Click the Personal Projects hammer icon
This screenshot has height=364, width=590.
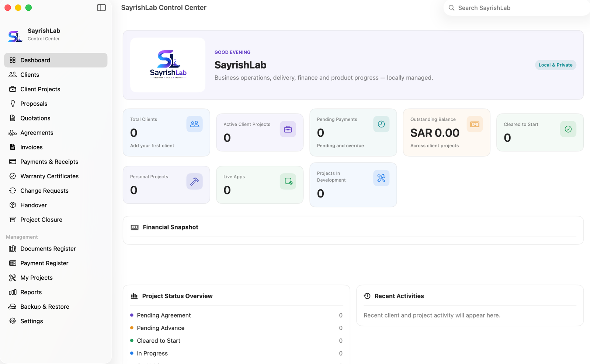click(194, 181)
